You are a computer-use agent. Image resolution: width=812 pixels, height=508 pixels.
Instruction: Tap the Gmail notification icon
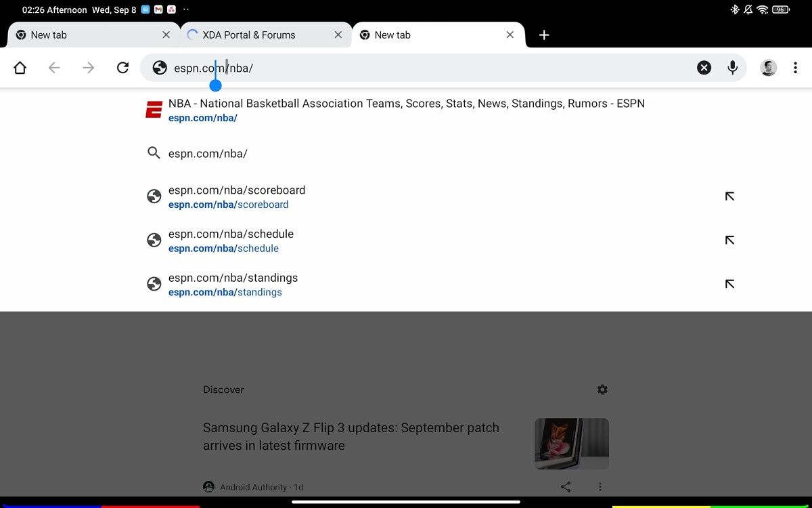[x=158, y=9]
